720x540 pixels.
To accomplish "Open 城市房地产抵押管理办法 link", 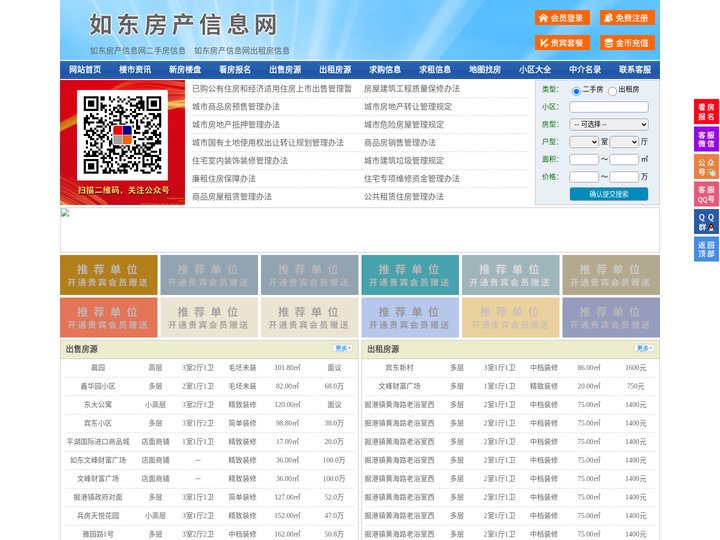I will [x=236, y=124].
